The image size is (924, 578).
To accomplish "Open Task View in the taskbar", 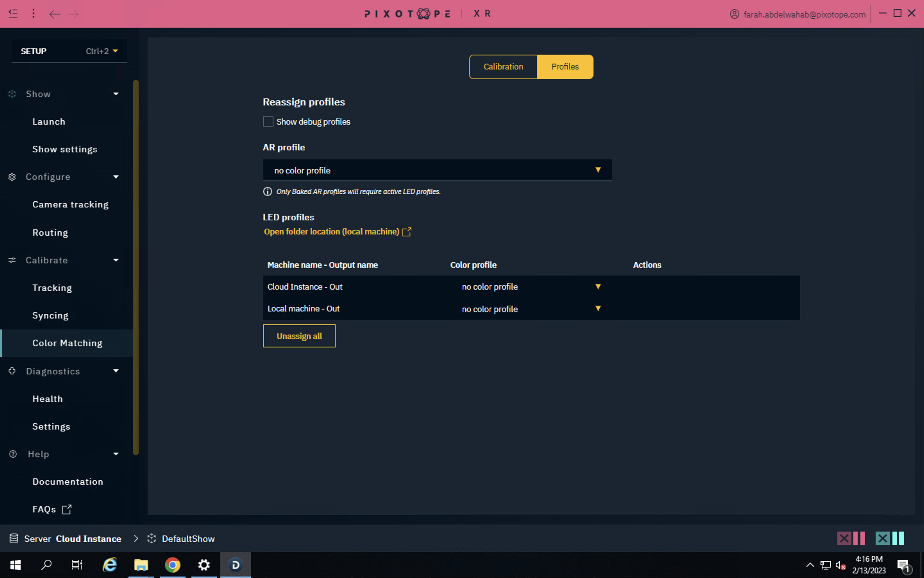I will pyautogui.click(x=77, y=565).
